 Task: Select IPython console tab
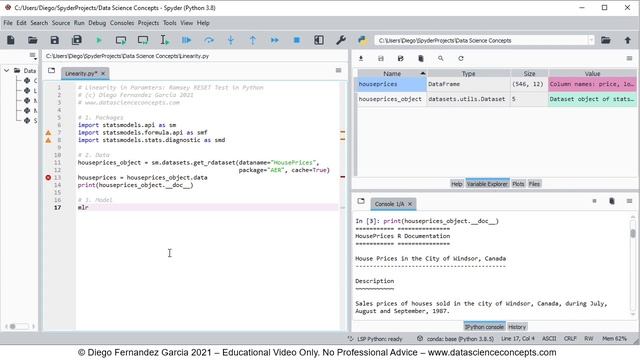click(x=484, y=327)
